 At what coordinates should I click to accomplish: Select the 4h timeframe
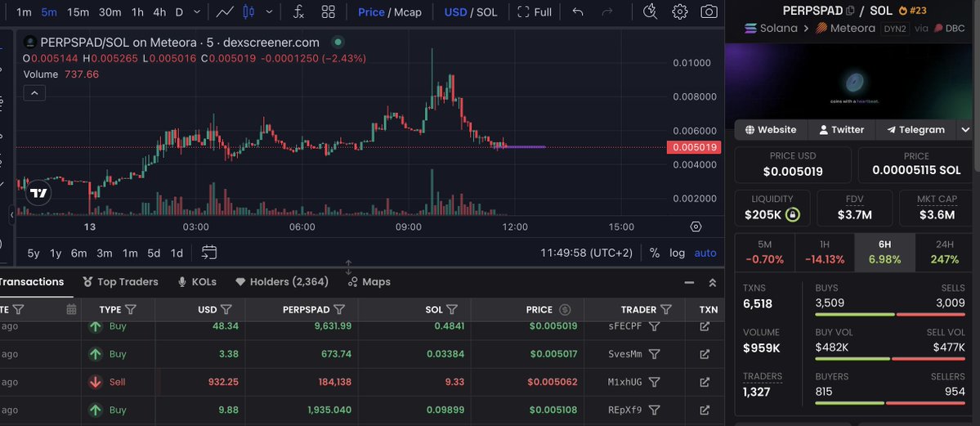(x=159, y=12)
